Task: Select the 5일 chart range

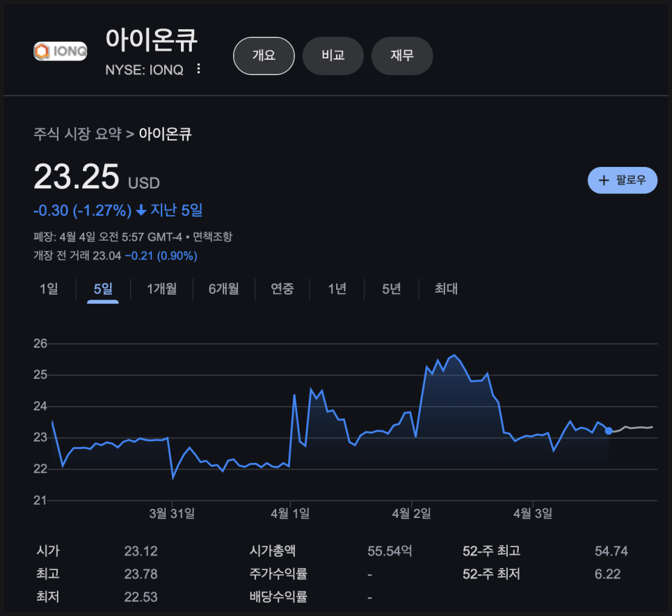Action: pos(103,289)
